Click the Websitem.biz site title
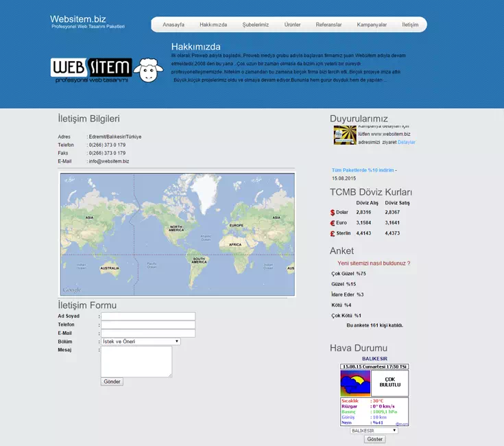This screenshot has width=504, height=446. pyautogui.click(x=77, y=19)
